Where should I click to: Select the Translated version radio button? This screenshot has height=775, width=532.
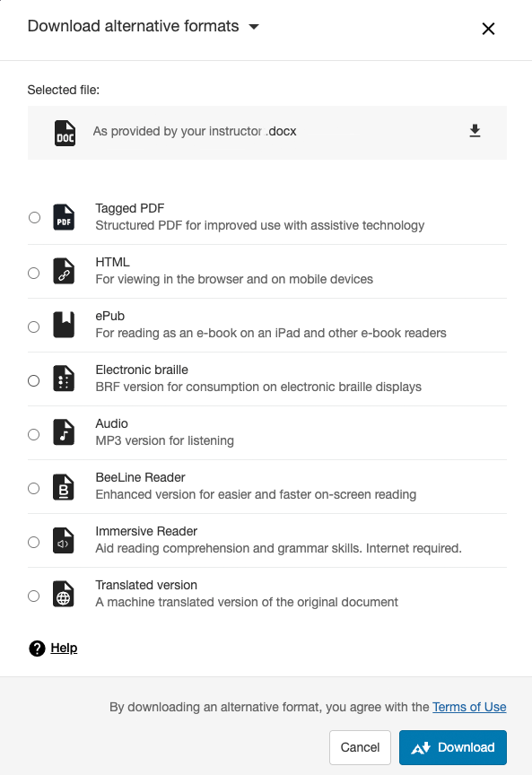point(33,596)
